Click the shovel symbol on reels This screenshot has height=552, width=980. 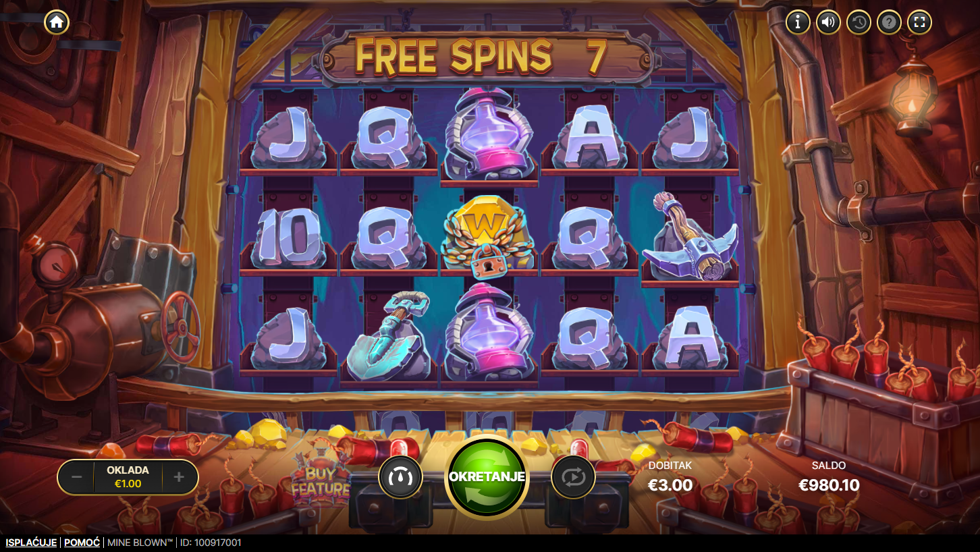(x=387, y=335)
